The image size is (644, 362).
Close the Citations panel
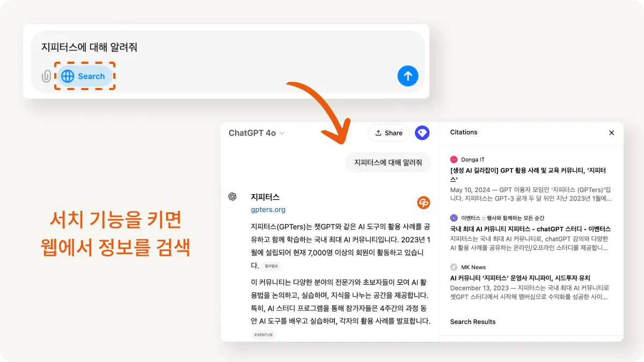point(611,132)
